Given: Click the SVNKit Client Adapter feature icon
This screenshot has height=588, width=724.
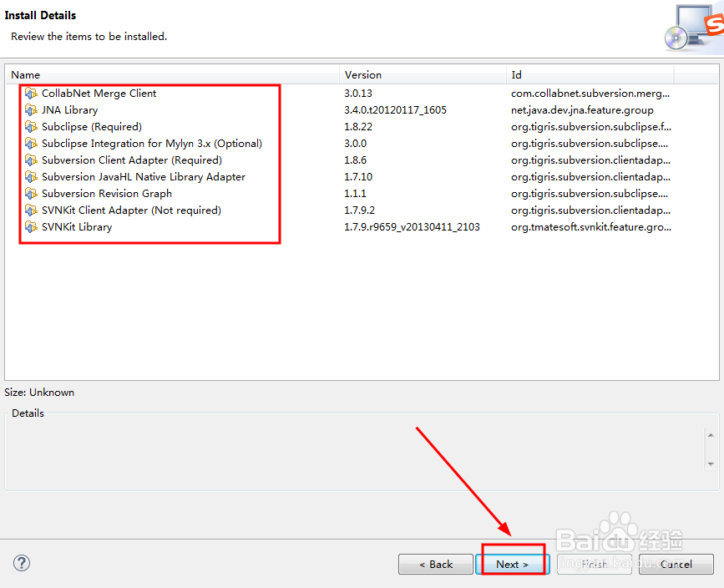Looking at the screenshot, I should point(31,210).
